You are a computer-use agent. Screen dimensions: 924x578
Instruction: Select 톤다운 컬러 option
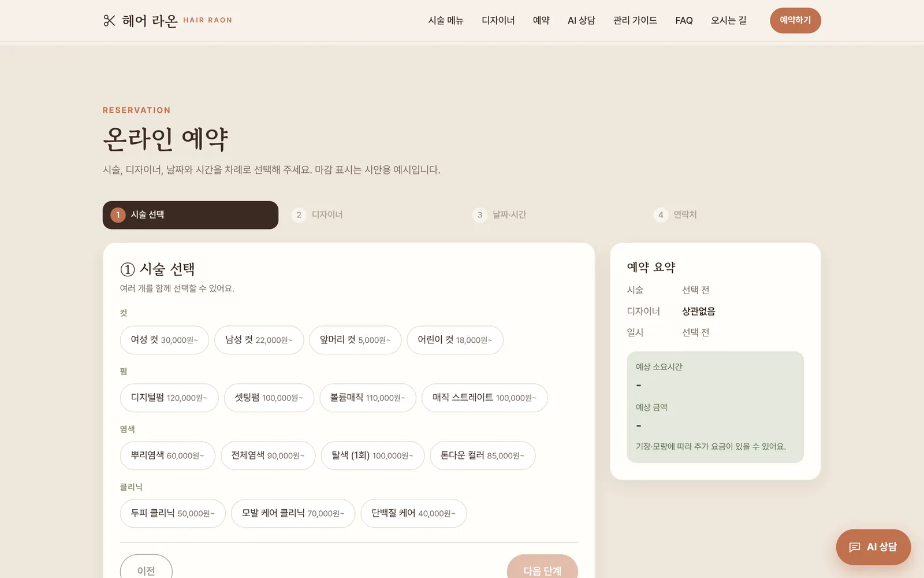(483, 455)
